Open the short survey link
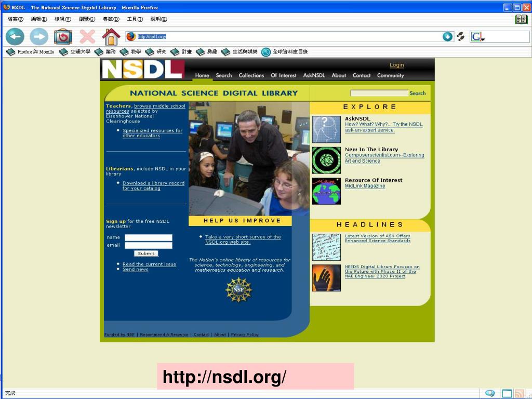Screen dimensions: 532x399 click(243, 240)
